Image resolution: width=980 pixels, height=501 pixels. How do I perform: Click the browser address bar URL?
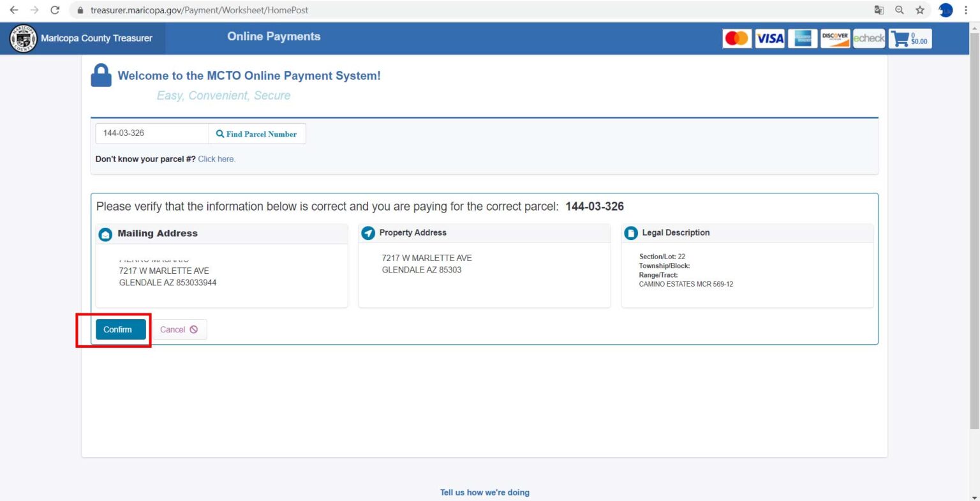[x=199, y=10]
